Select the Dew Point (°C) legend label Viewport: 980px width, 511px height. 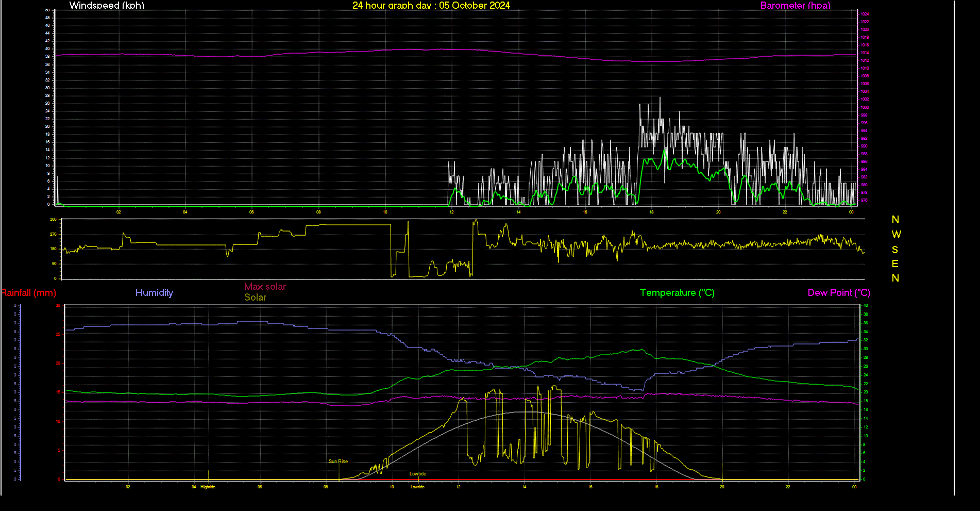pyautogui.click(x=839, y=292)
